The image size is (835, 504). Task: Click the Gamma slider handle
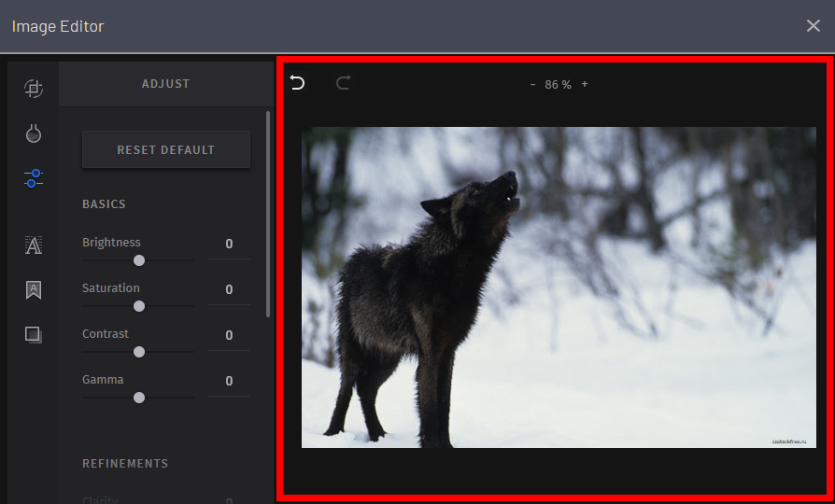(x=139, y=398)
